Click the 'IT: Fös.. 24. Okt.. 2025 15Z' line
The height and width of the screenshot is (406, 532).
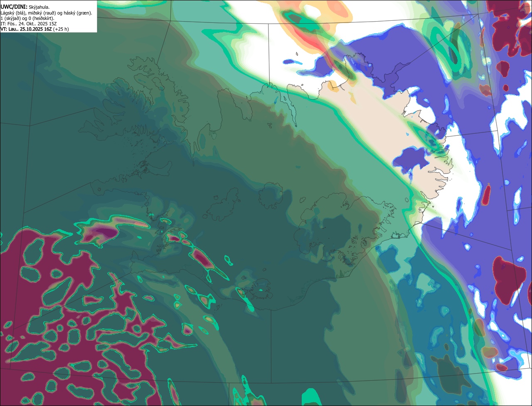click(29, 24)
